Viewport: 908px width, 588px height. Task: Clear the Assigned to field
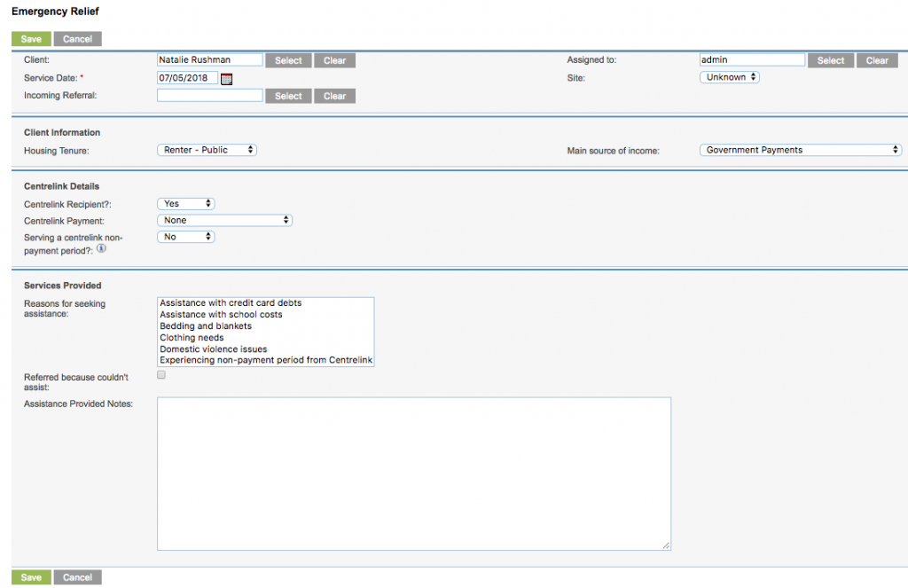[877, 59]
